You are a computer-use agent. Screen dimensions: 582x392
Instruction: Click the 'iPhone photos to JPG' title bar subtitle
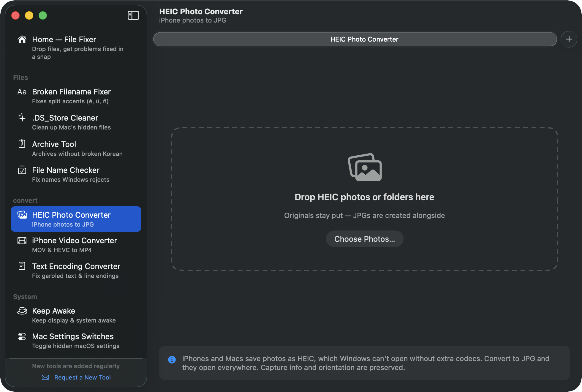193,20
